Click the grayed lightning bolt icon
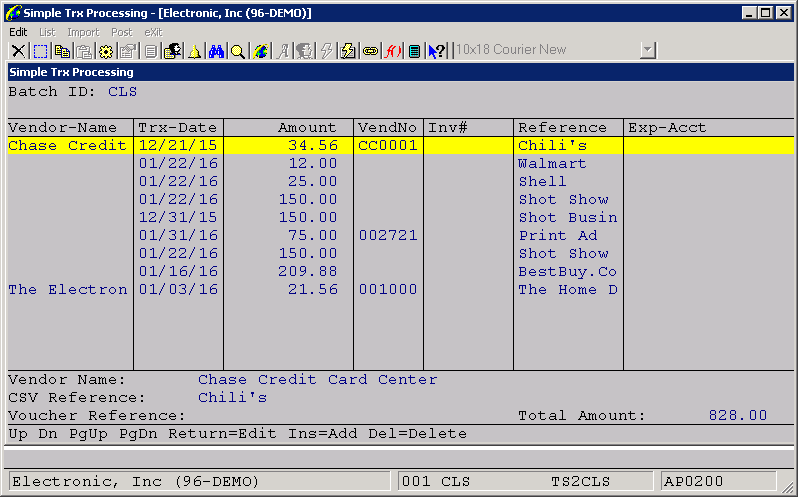798x497 pixels. point(326,51)
